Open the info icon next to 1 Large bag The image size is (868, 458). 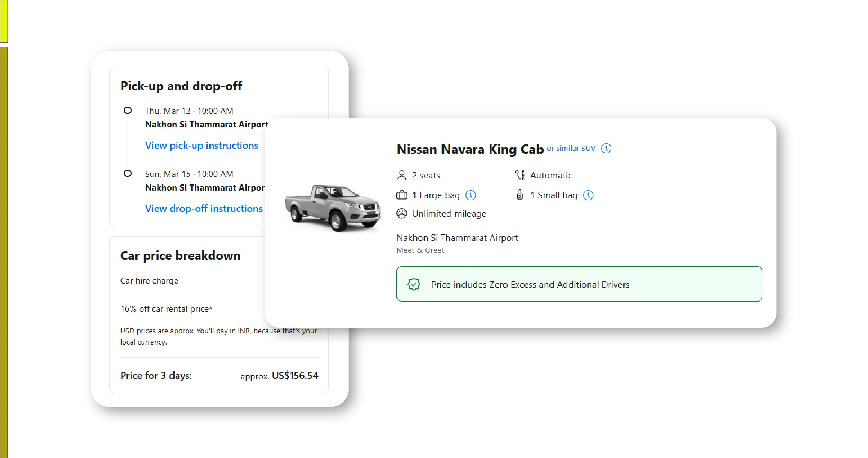471,195
